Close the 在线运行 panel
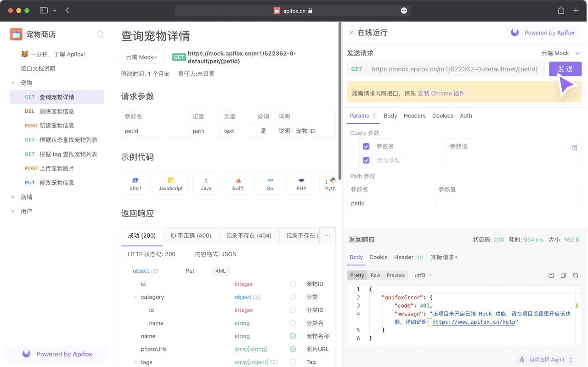588x367 pixels. [351, 33]
